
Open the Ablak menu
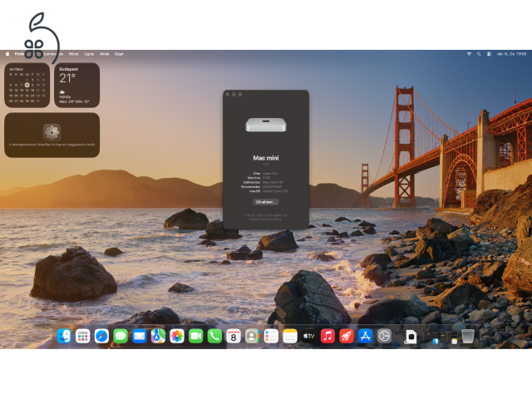[105, 54]
